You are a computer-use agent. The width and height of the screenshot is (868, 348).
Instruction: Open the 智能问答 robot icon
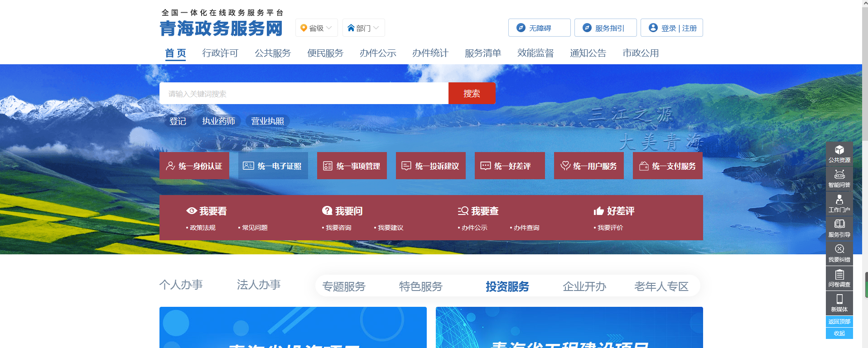coord(839,179)
